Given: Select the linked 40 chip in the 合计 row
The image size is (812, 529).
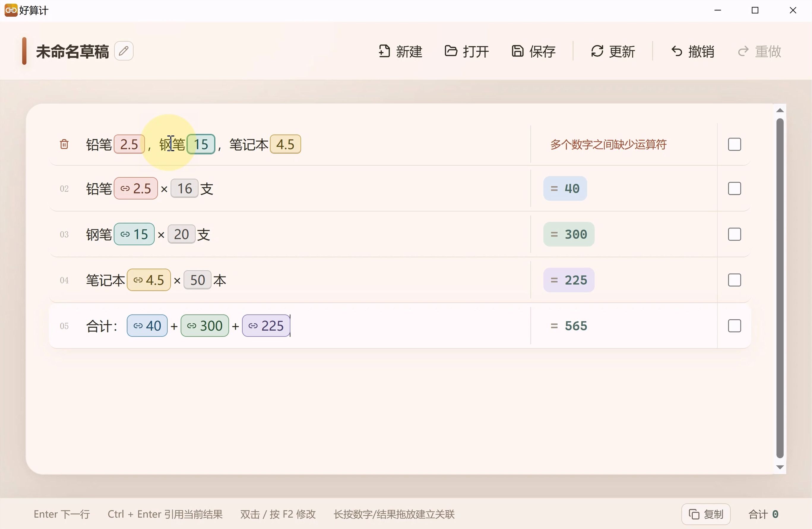Looking at the screenshot, I should pos(147,326).
